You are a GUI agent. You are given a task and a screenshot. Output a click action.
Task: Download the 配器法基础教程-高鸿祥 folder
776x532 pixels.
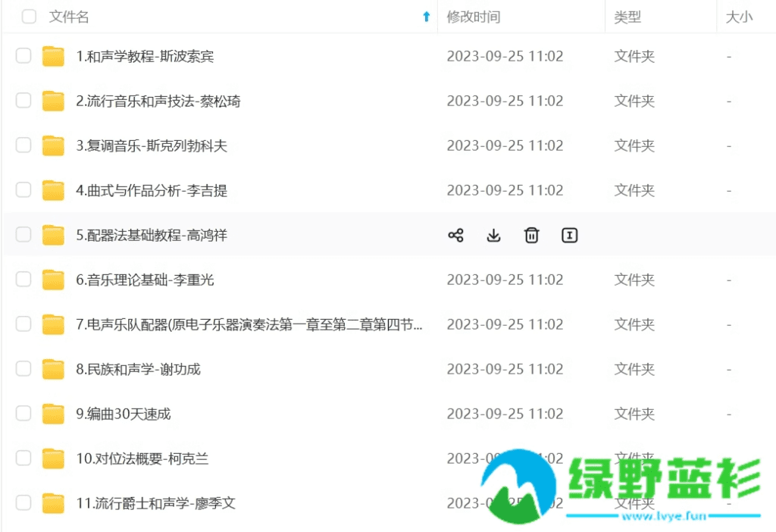point(493,235)
